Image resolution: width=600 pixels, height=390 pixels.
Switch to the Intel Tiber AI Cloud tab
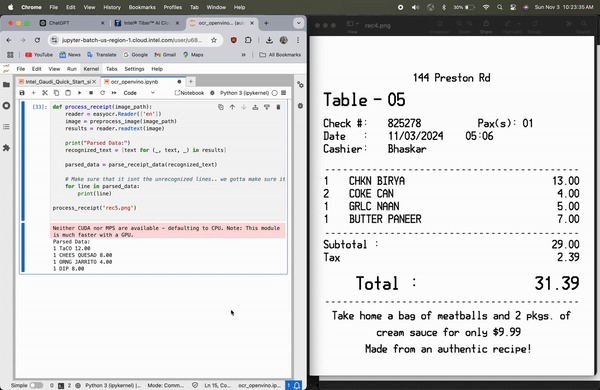(146, 23)
